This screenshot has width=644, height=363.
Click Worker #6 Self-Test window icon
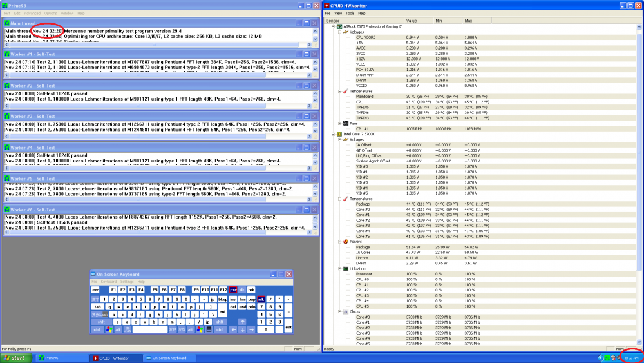point(6,210)
